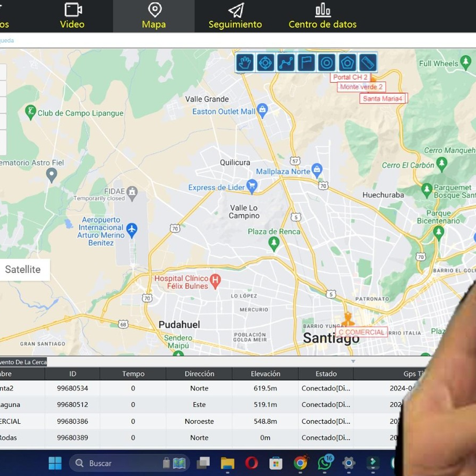Screen dimensions: 476x476
Task: Select the hand pan tool
Action: (245, 63)
